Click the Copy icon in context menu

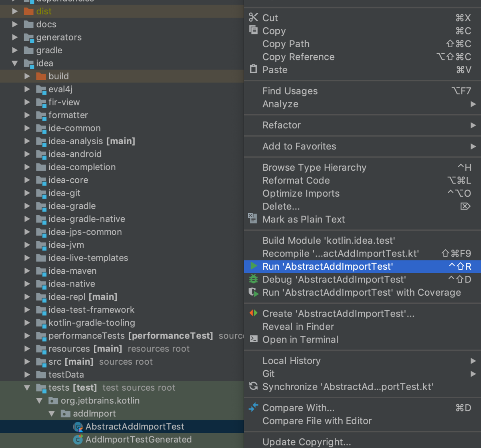click(253, 30)
